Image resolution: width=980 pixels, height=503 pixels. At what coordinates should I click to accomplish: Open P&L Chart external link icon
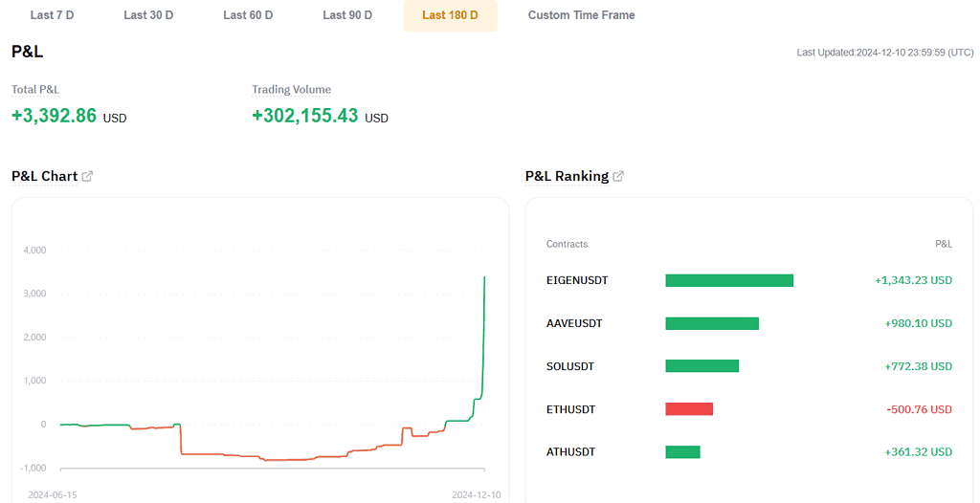coord(87,176)
